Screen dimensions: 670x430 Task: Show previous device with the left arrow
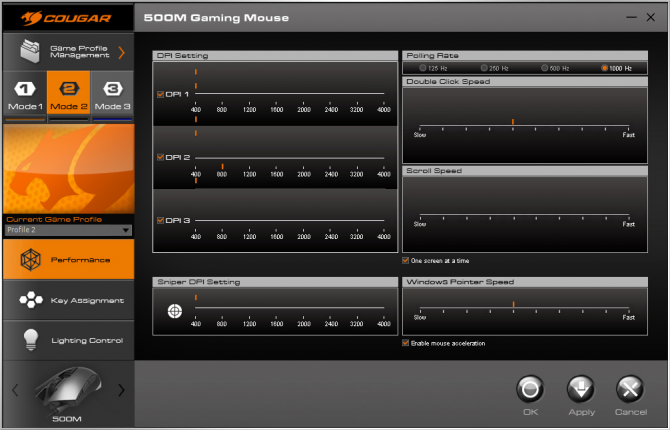pyautogui.click(x=15, y=390)
